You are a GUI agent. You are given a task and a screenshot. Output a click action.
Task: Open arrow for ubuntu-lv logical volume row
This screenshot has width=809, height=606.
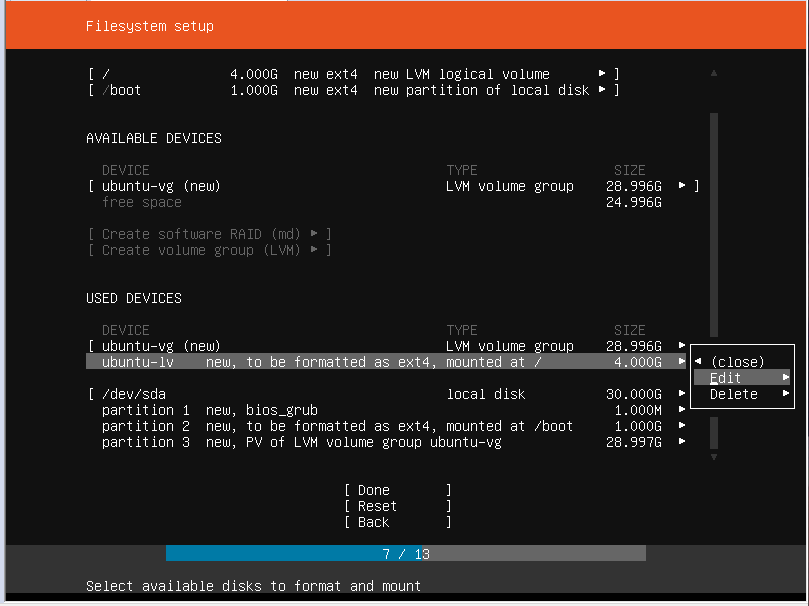tap(682, 362)
